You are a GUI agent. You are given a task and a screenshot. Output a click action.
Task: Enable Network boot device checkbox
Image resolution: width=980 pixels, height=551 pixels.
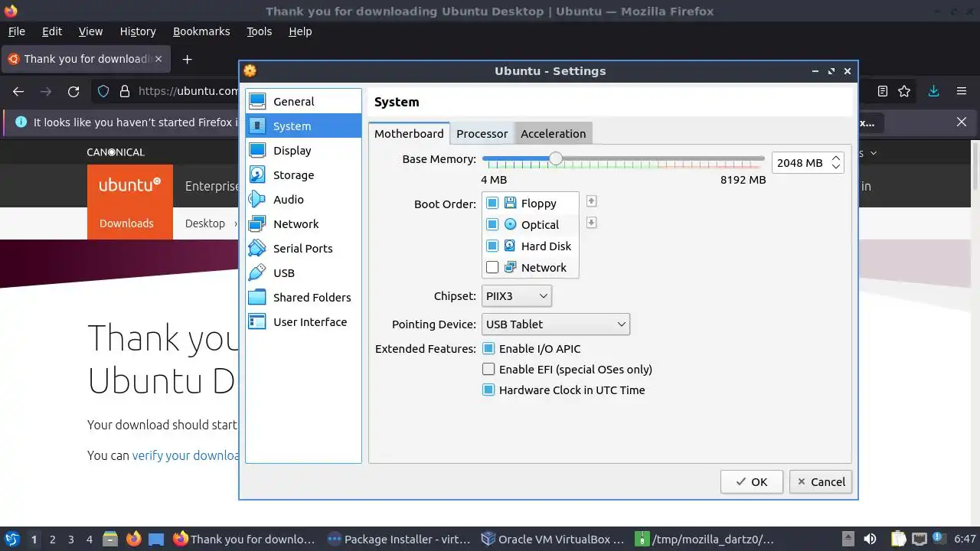492,267
